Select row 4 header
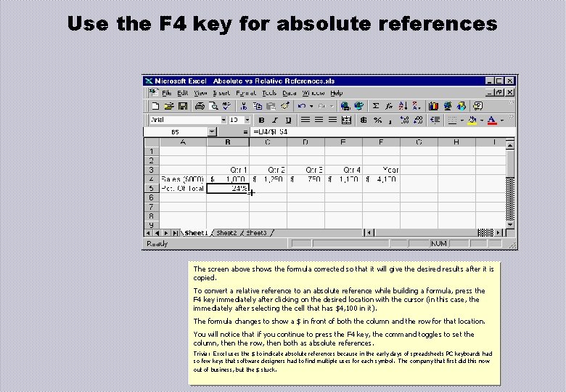The width and height of the screenshot is (566, 392). pos(152,179)
